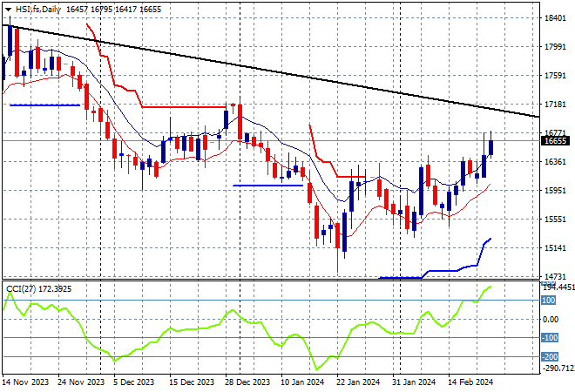Click the 18401 price axis label
Screen dimensions: 575x392
click(555, 18)
